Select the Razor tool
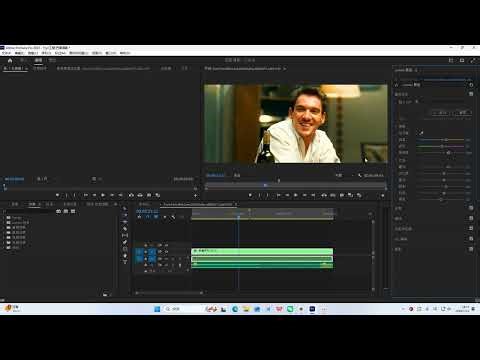 [125, 229]
